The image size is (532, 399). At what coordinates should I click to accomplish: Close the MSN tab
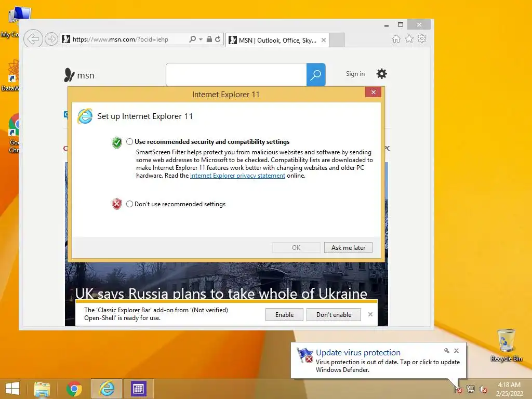click(x=324, y=40)
